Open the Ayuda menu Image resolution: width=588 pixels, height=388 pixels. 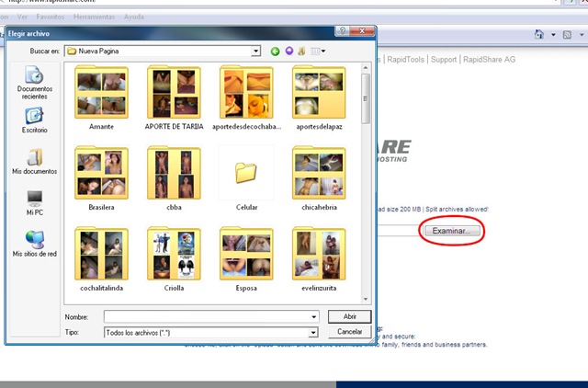[x=134, y=17]
